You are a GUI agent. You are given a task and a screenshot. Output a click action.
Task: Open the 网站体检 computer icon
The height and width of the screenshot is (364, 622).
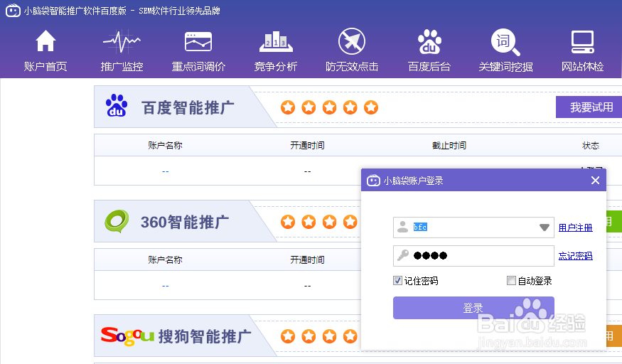(582, 42)
